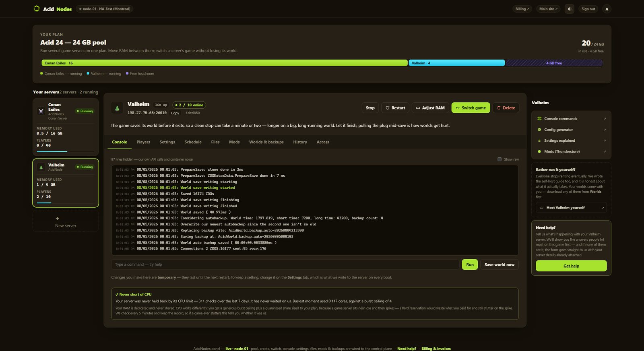Enable the Show raw checkbox
Viewport: 644px width, 351px height.
click(500, 159)
